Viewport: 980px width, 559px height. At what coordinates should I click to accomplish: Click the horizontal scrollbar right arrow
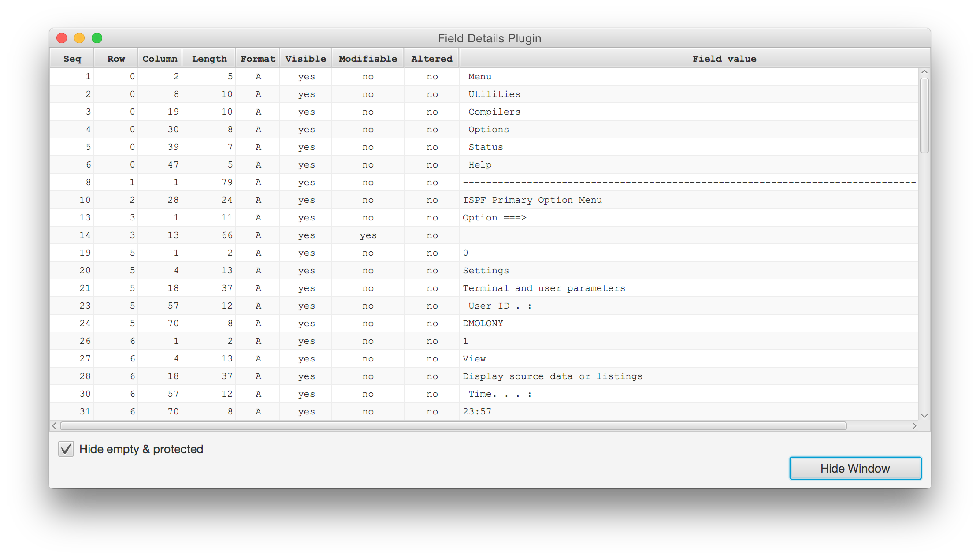914,426
